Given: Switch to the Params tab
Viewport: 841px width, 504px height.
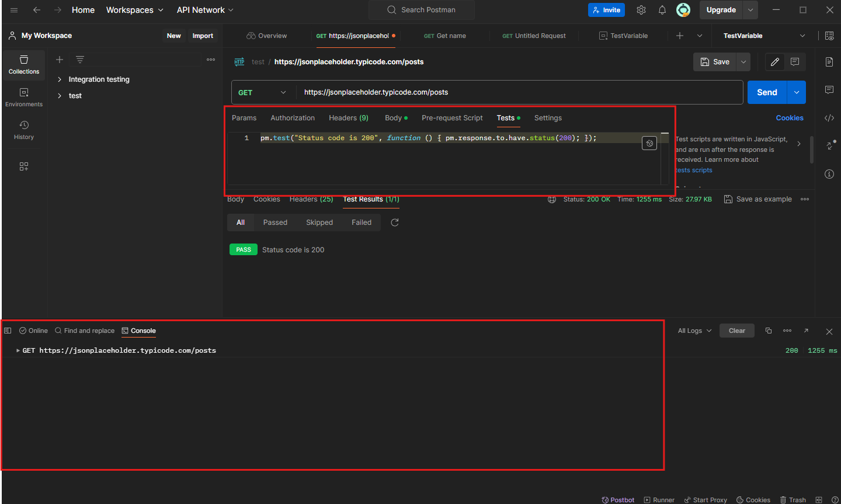Looking at the screenshot, I should 244,118.
